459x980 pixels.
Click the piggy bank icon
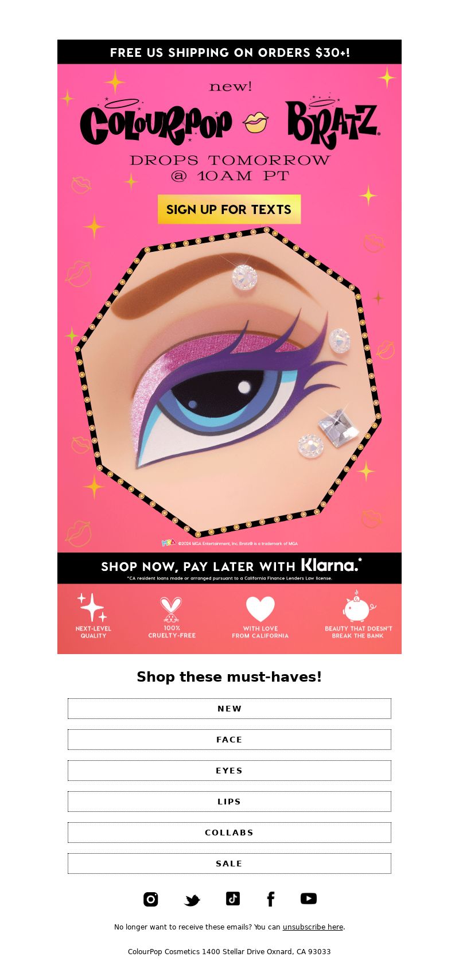[x=359, y=606]
